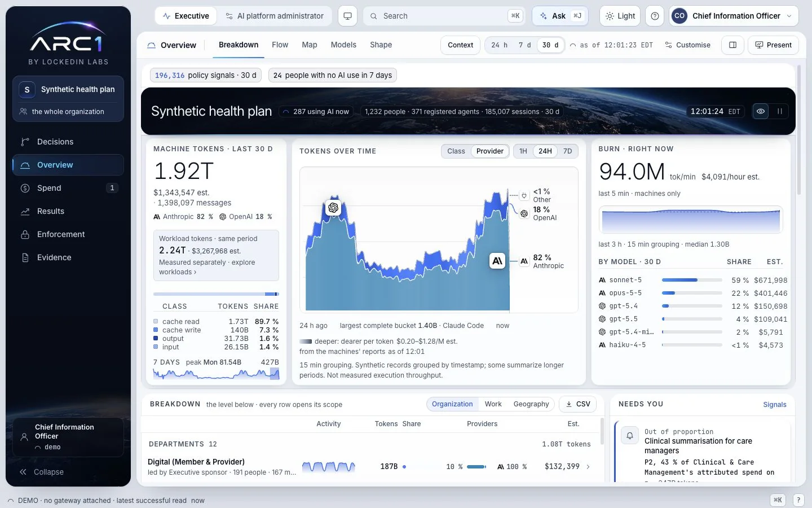
Task: Click the OpenAI logo marker on chart
Action: (333, 208)
